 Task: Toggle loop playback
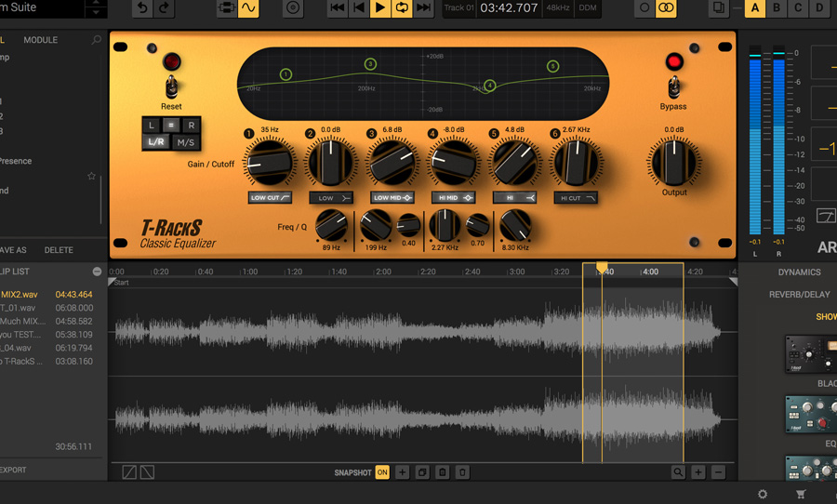[402, 8]
